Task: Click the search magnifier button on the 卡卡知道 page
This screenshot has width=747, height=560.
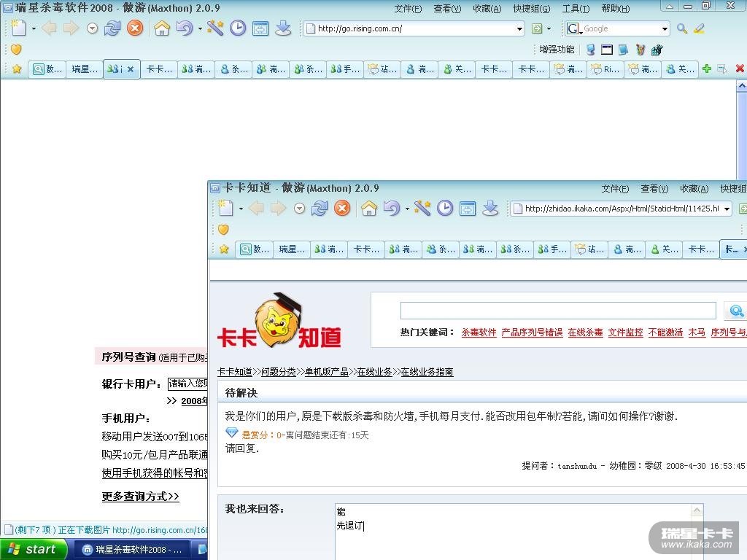Action: click(736, 311)
